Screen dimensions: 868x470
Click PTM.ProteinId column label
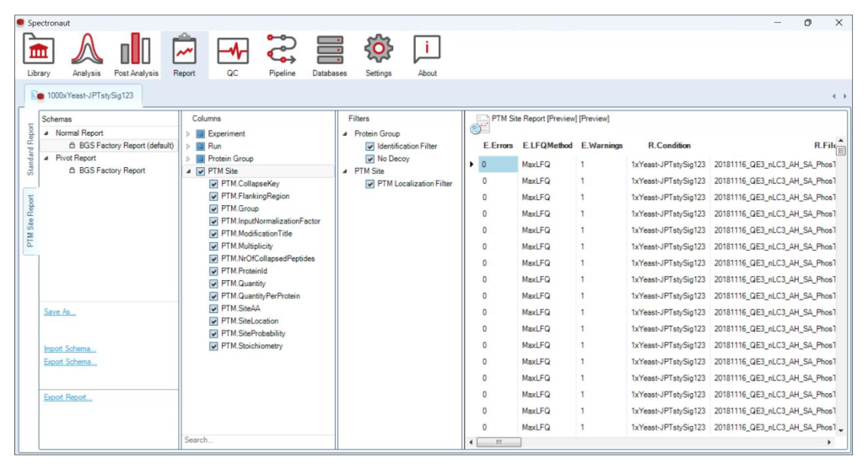pyautogui.click(x=244, y=271)
